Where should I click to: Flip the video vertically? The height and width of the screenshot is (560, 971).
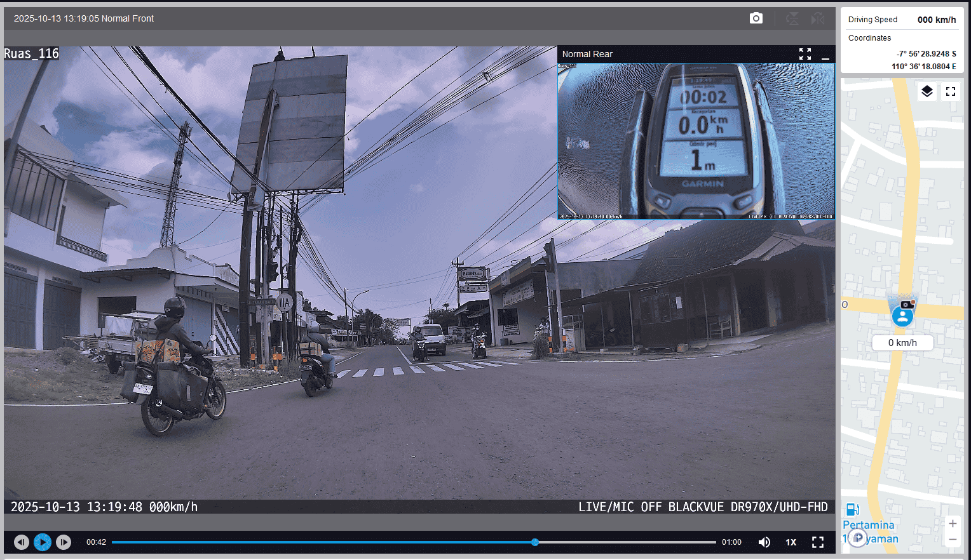click(x=792, y=18)
